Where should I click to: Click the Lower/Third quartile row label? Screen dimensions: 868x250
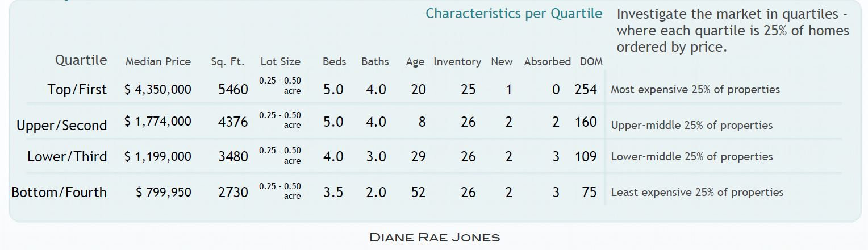coord(67,156)
